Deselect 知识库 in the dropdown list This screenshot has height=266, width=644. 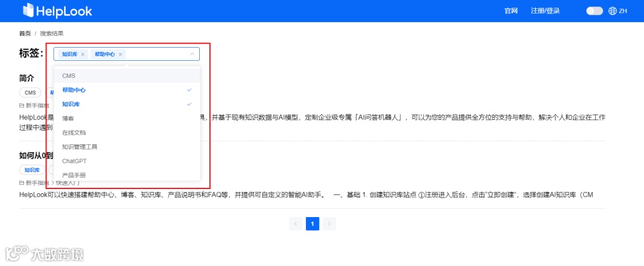click(127, 104)
